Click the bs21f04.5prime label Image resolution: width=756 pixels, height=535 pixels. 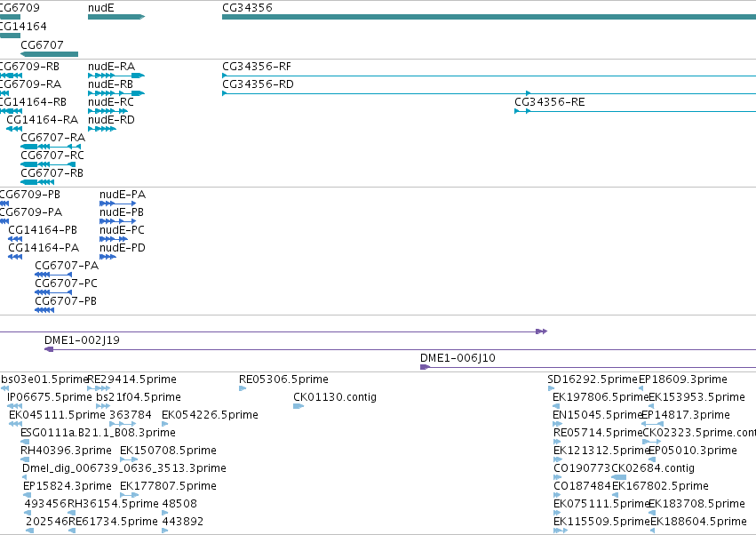point(139,397)
